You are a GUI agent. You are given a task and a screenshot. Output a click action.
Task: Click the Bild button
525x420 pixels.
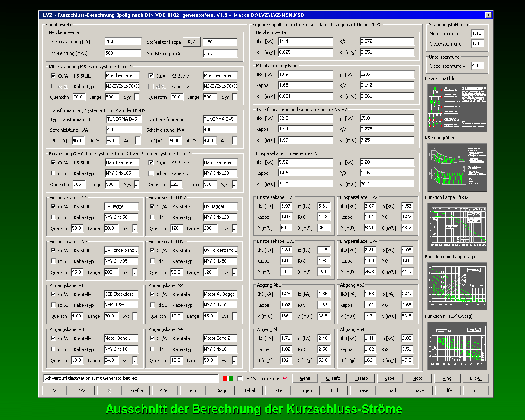[x=335, y=390]
